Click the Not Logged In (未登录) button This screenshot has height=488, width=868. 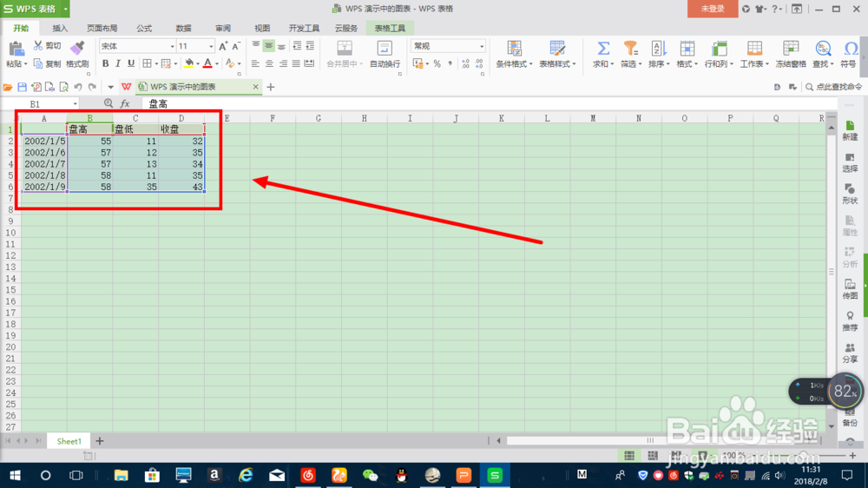[x=713, y=9]
